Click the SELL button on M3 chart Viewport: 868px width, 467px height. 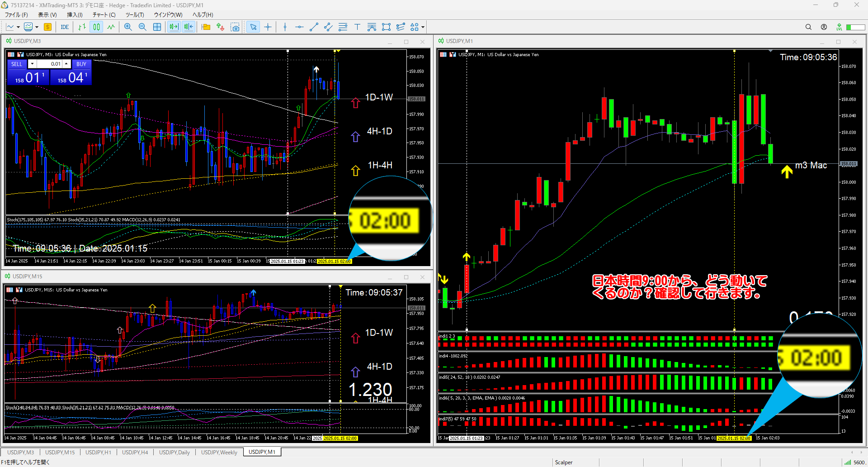point(17,64)
